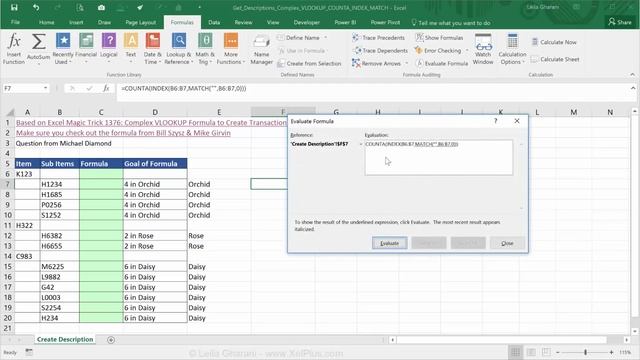Expand the formula bar

click(633, 88)
